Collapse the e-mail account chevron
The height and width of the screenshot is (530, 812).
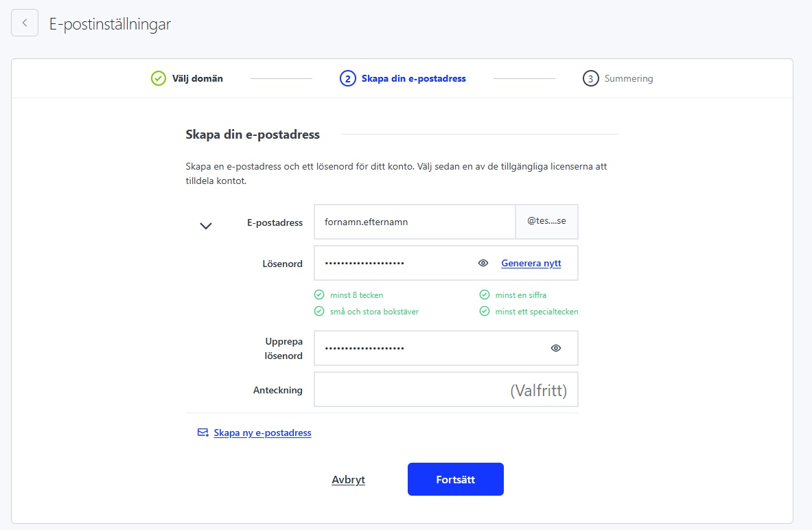point(205,225)
